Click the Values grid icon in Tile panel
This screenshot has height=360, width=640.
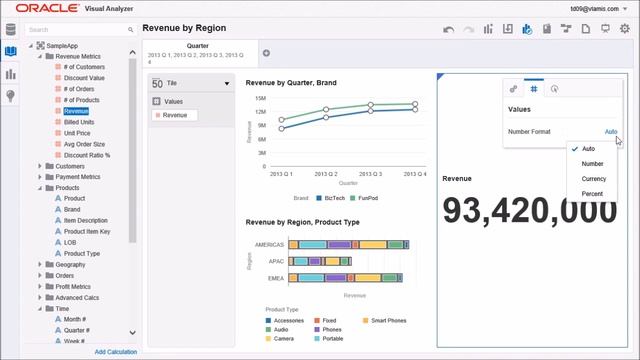[x=156, y=101]
